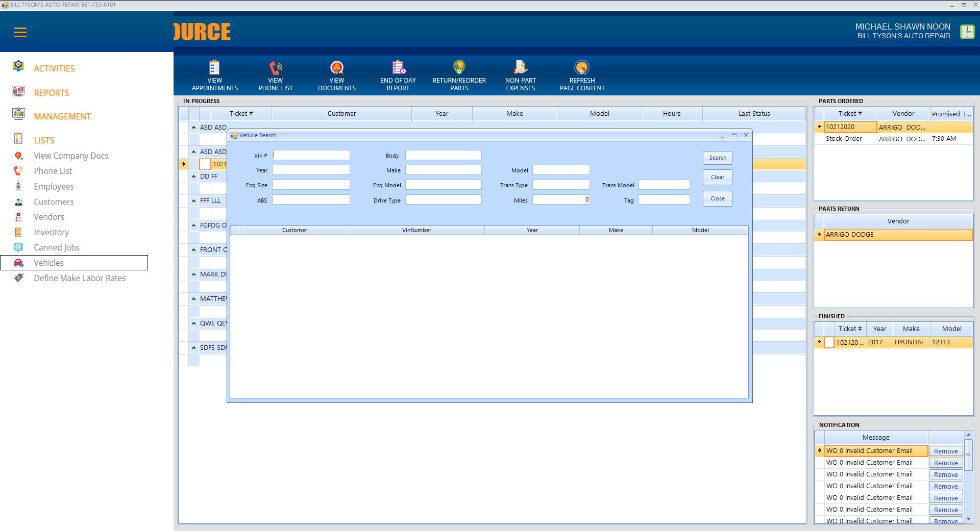This screenshot has width=980, height=531.
Task: Open the Reports menu section
Action: tap(51, 93)
